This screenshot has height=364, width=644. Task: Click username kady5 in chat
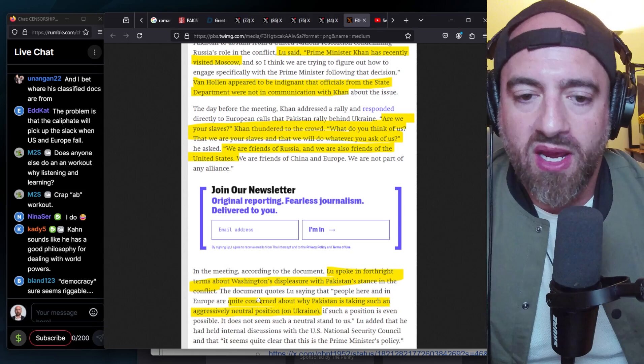[37, 229]
